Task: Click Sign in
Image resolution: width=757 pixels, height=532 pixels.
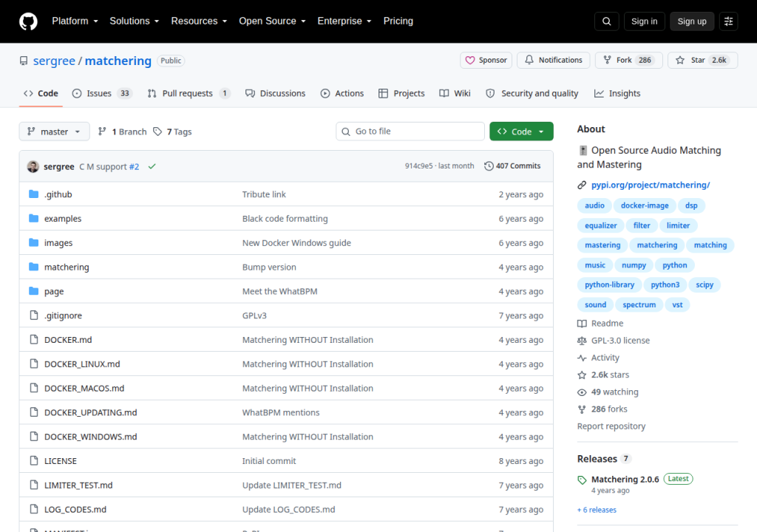Action: (x=644, y=21)
